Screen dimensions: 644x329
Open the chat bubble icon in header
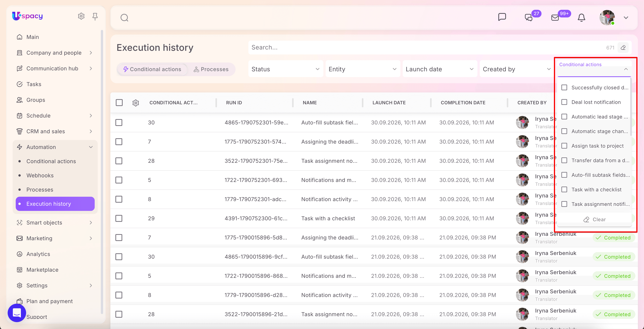point(502,17)
